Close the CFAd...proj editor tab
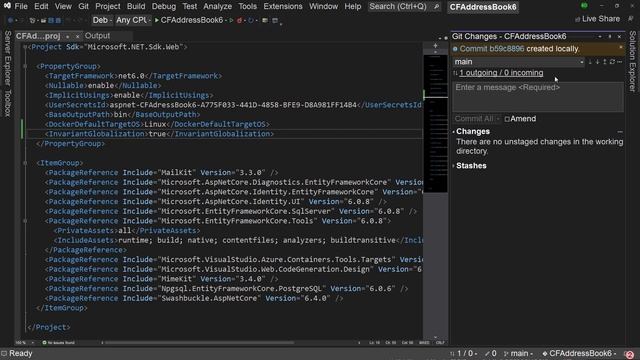Viewport: 640px width, 360px height. pos(77,36)
